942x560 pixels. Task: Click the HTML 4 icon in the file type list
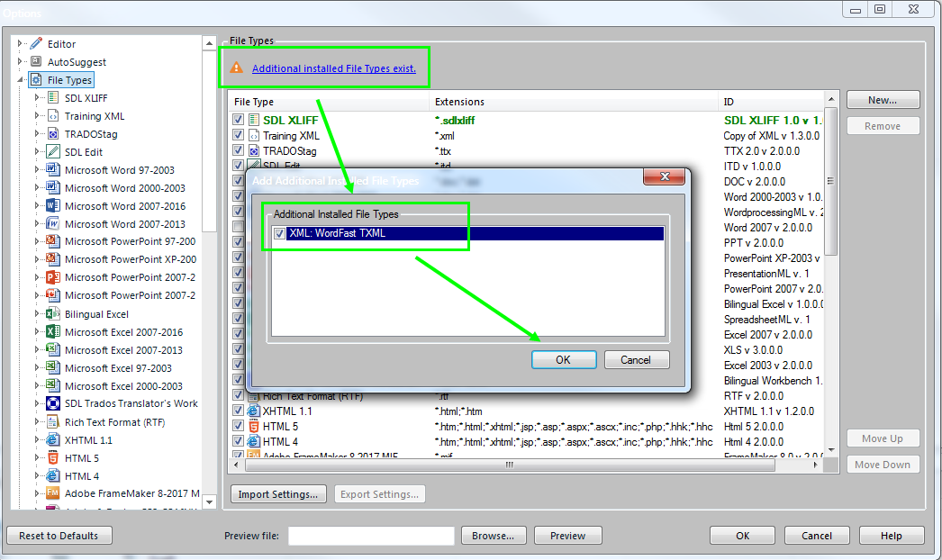point(254,442)
